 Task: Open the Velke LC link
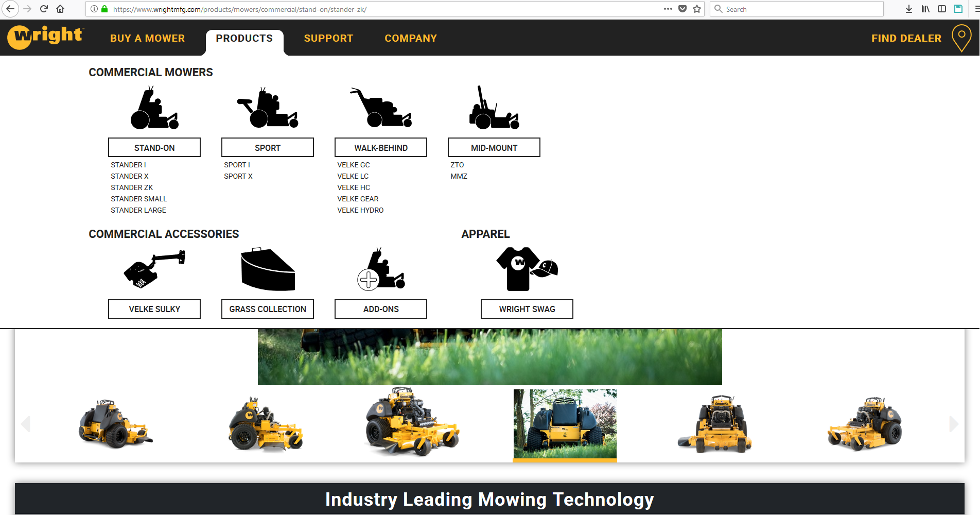pyautogui.click(x=353, y=176)
